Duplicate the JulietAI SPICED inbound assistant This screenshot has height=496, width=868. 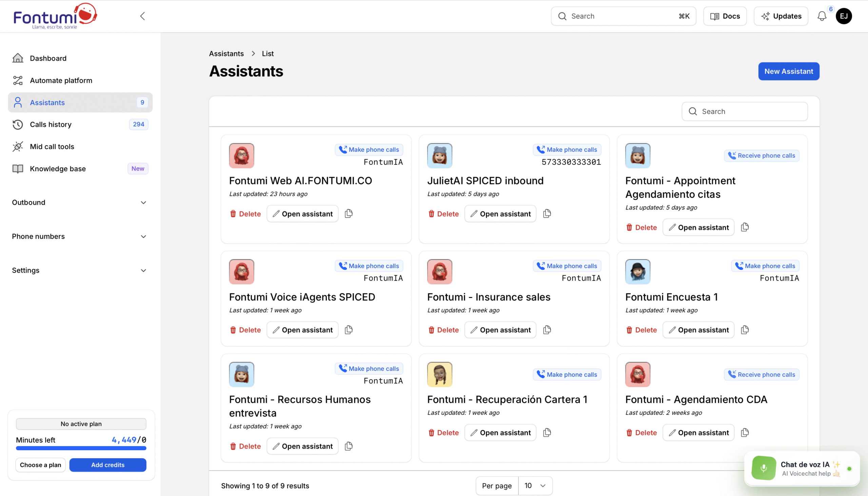547,214
